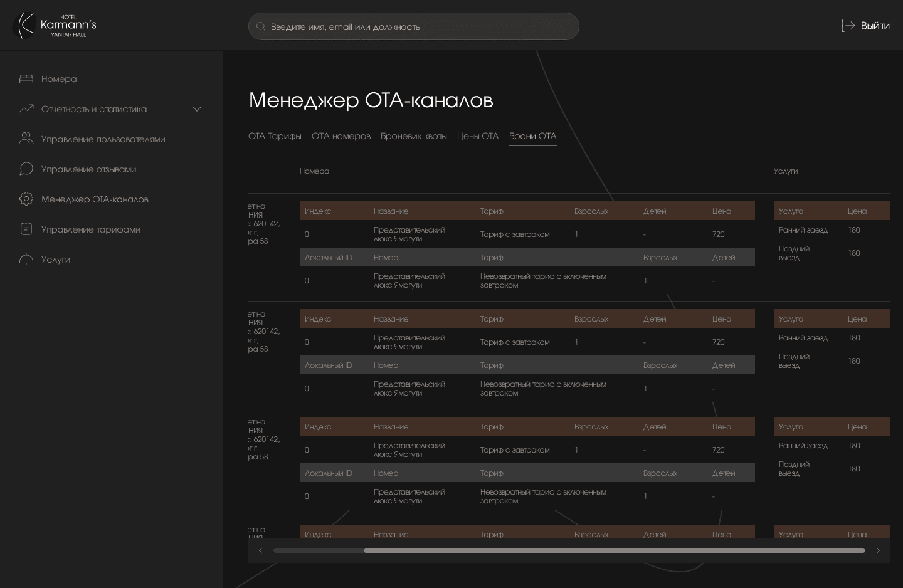Screen dimensions: 903x588
Task: Select the Броневик квоты tab
Action: [414, 136]
